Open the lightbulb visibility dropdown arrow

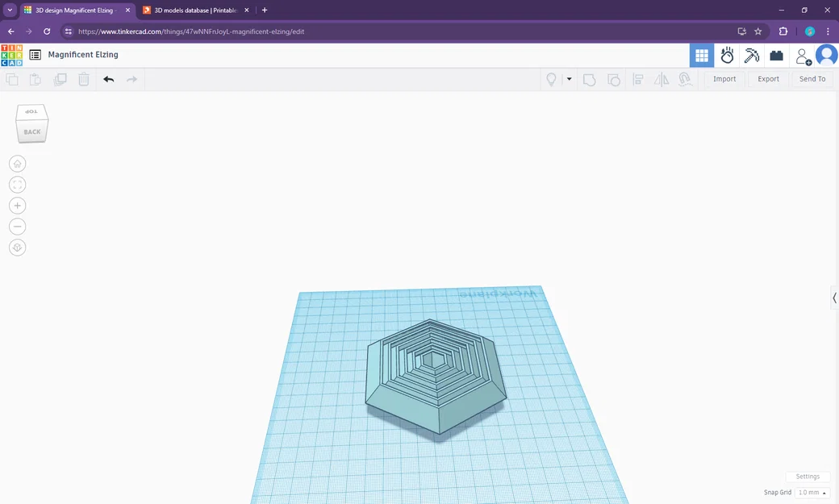click(569, 79)
